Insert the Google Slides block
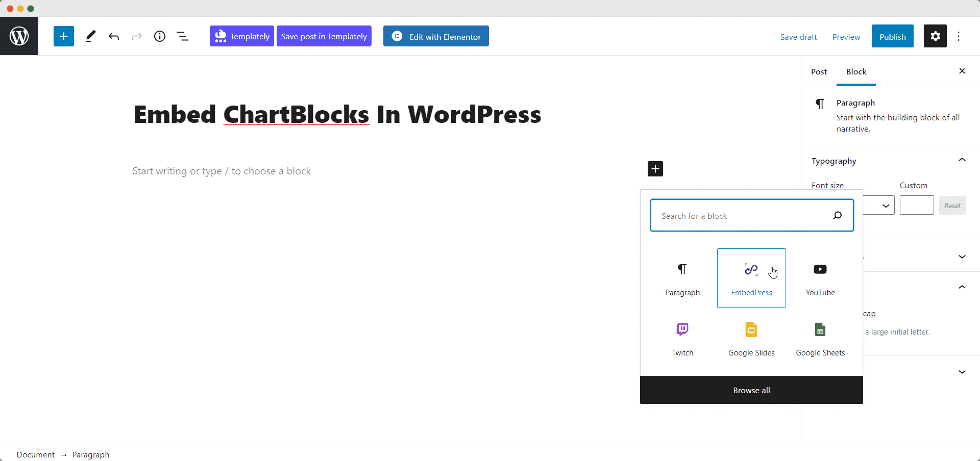The image size is (980, 461). [x=751, y=339]
